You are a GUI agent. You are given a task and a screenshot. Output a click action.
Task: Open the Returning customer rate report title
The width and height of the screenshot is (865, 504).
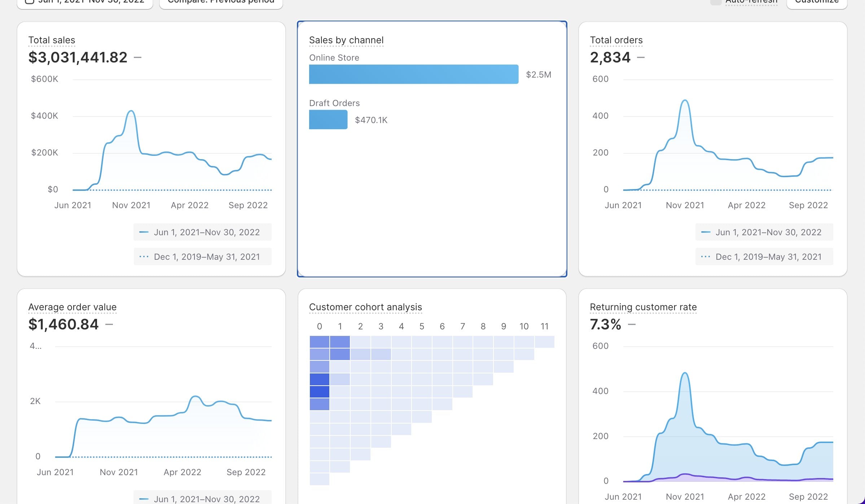tap(643, 307)
